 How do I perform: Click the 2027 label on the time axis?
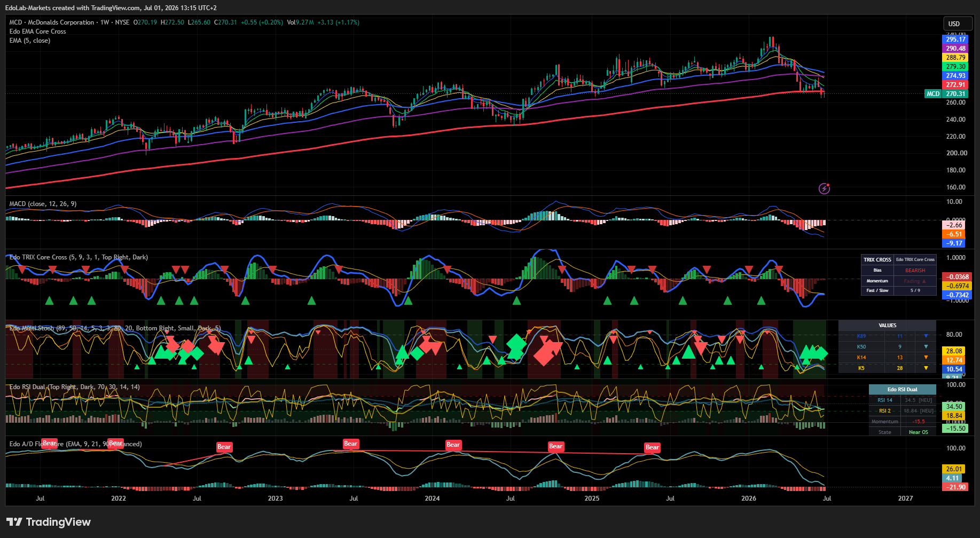click(x=905, y=499)
